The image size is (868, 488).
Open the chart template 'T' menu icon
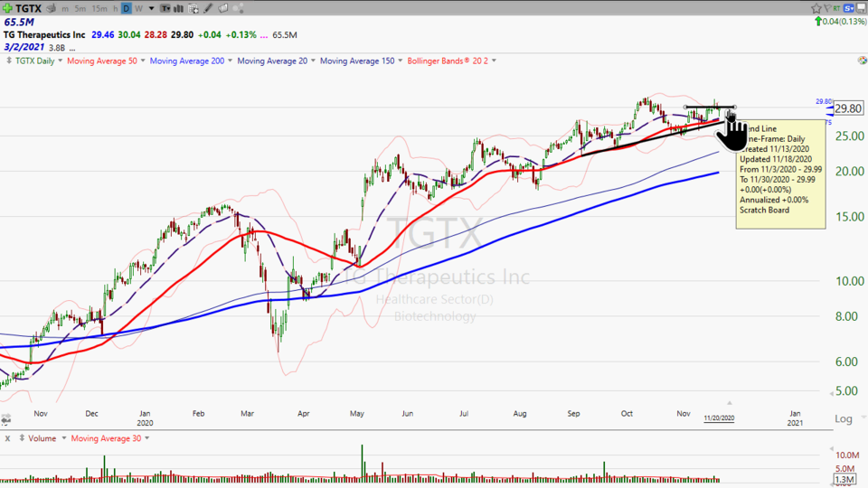coord(165,8)
